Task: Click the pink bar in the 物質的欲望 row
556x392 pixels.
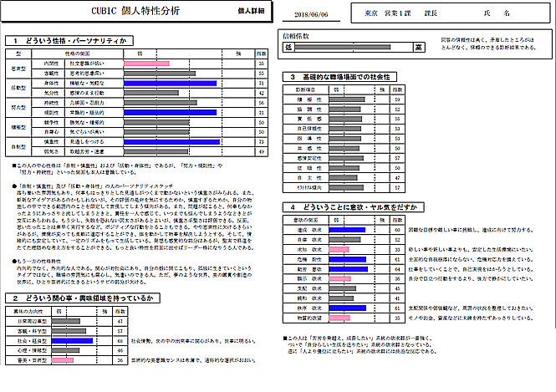Action: coord(339,318)
